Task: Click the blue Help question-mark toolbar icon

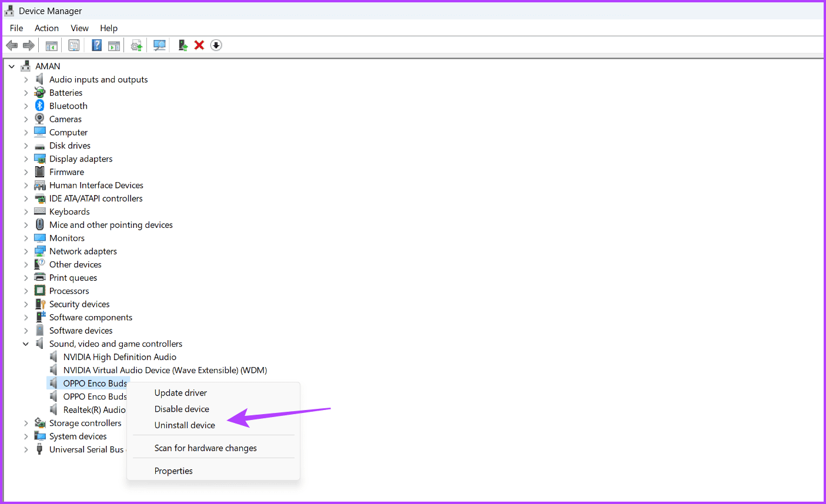Action: [x=97, y=45]
